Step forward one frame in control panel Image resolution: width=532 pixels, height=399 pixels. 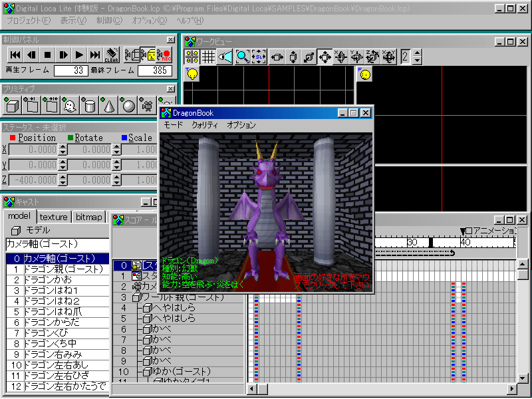(x=63, y=55)
